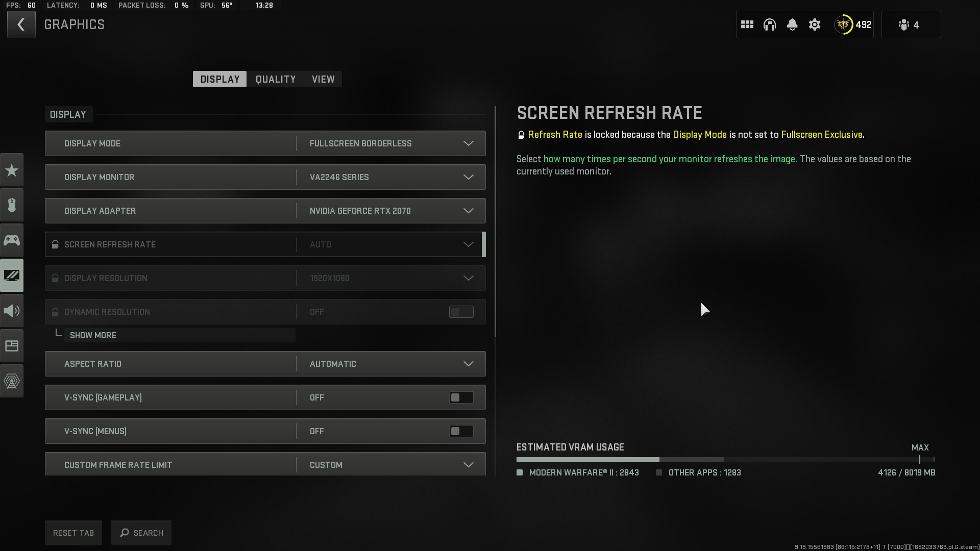Switch to the Quality tab
This screenshot has width=980, height=551.
coord(275,79)
